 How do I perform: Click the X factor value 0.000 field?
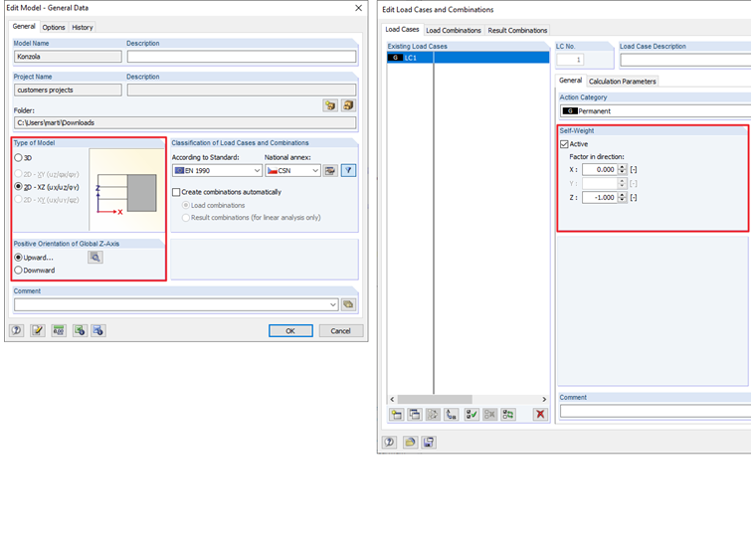click(600, 170)
